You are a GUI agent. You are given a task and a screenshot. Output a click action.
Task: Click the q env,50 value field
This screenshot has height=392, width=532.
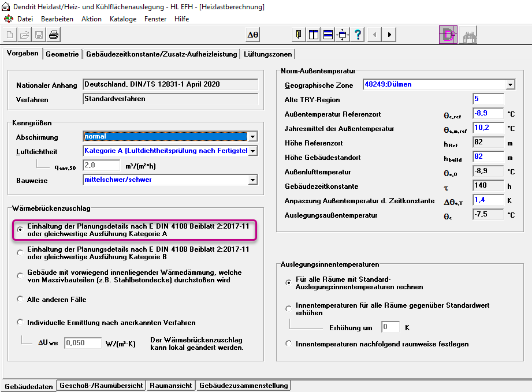point(101,166)
